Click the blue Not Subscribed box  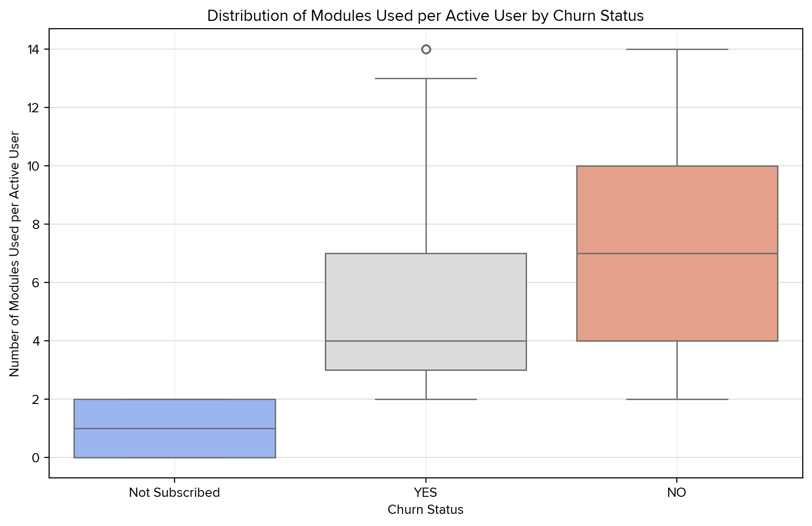[x=175, y=442]
